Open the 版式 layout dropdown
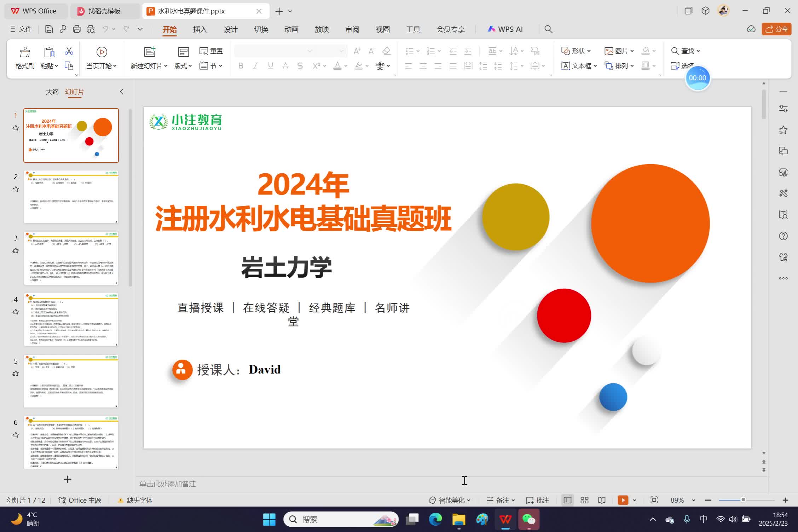The height and width of the screenshot is (532, 798). click(x=183, y=66)
